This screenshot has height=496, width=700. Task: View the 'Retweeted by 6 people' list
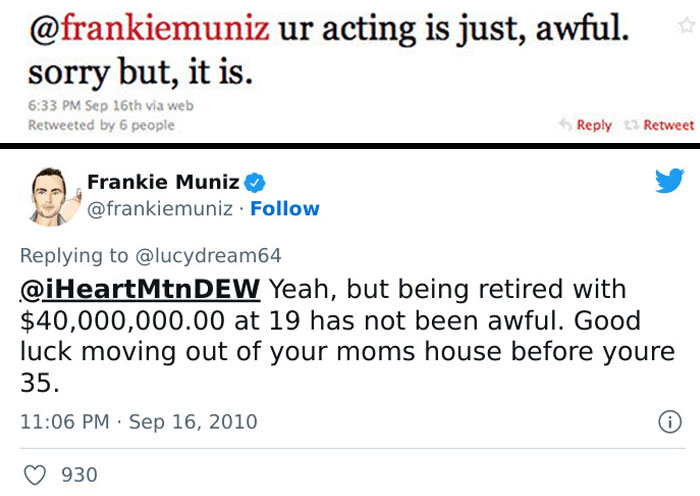point(101,125)
